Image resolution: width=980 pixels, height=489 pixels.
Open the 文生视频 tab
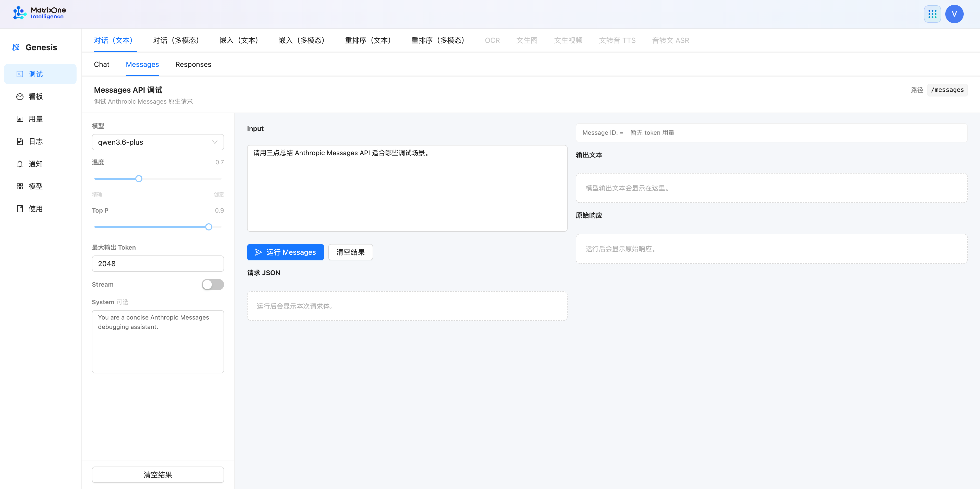(568, 40)
